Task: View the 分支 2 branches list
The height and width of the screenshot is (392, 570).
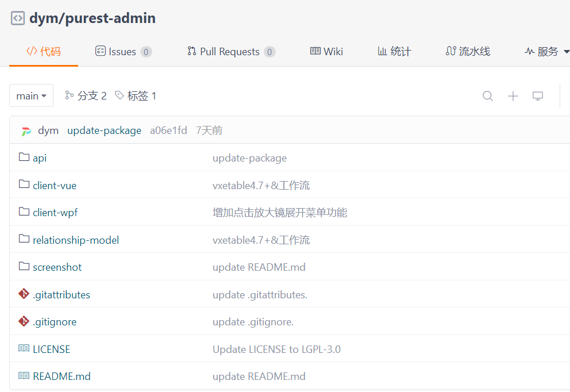Action: (86, 95)
